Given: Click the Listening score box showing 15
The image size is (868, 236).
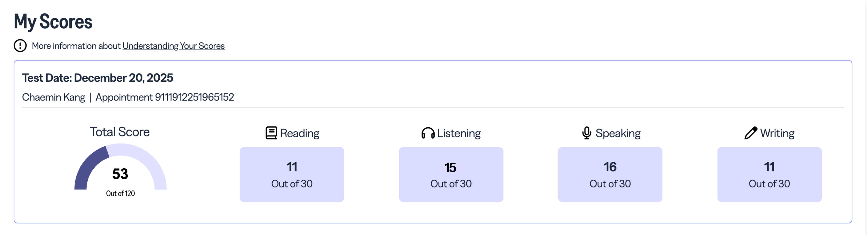Looking at the screenshot, I should coord(451,174).
